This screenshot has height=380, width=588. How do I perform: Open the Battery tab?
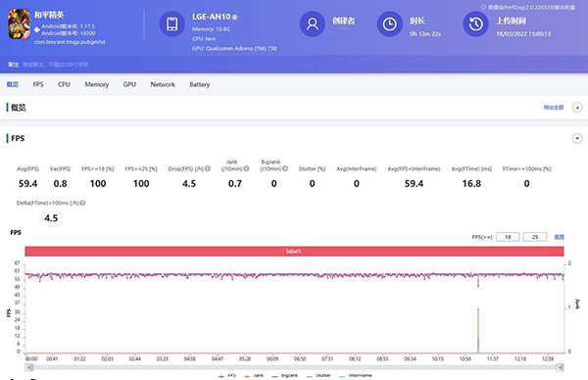(200, 84)
